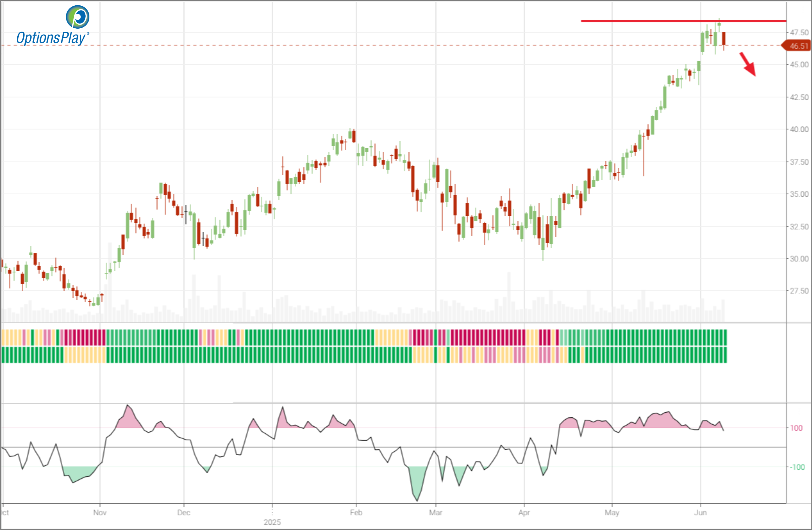This screenshot has height=530, width=812.
Task: Click the Mar date axis label
Action: (436, 513)
